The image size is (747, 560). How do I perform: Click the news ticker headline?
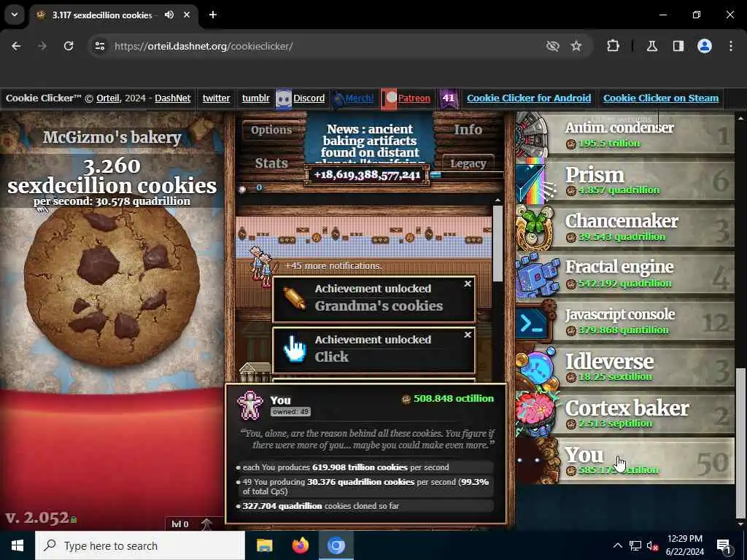tap(370, 143)
